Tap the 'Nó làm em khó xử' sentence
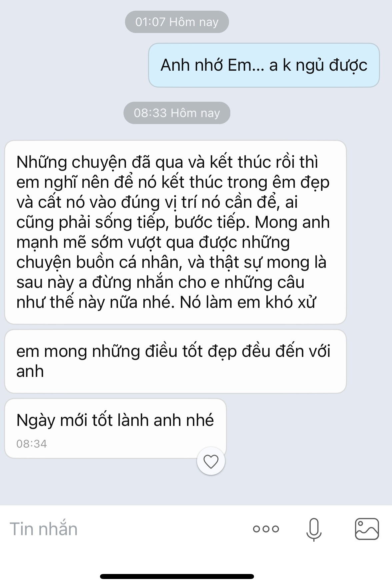The image size is (392, 587). coord(248,303)
